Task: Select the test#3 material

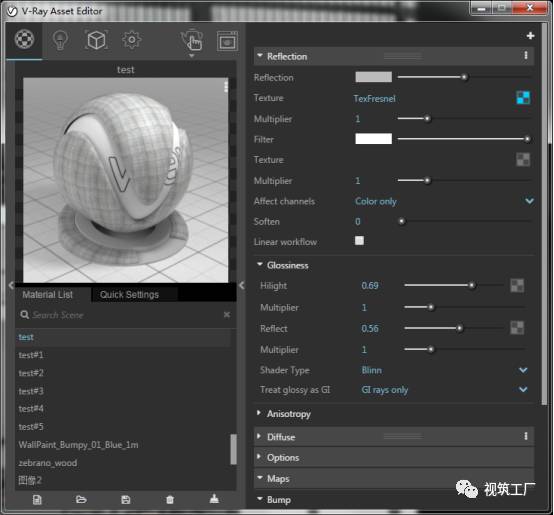Action: [123, 391]
